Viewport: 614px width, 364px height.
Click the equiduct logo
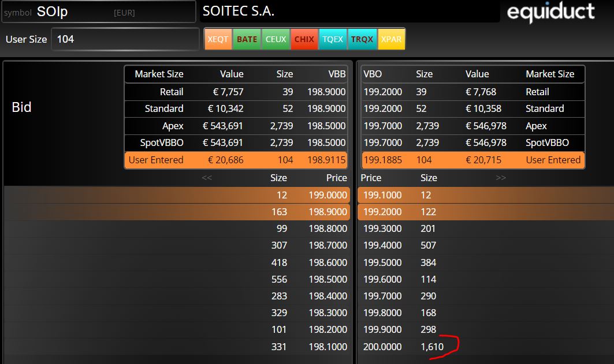(x=550, y=12)
